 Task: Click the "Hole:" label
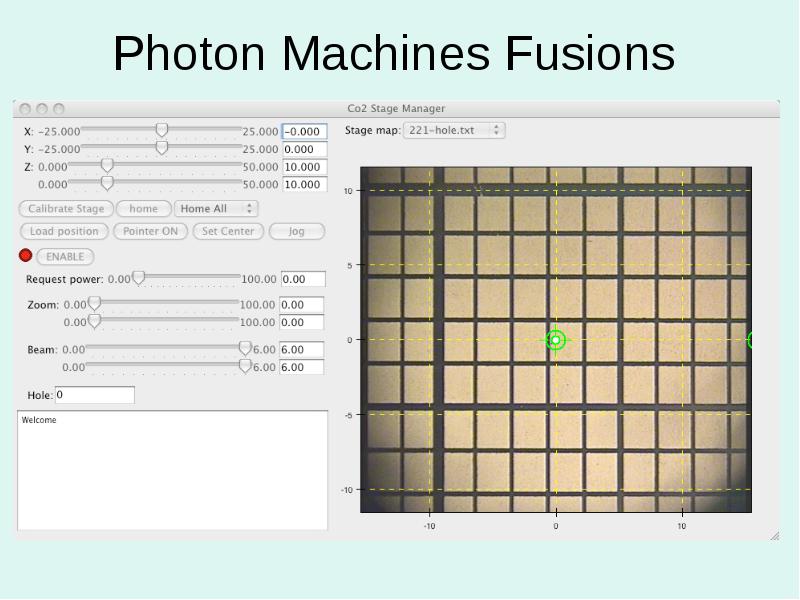(40, 395)
